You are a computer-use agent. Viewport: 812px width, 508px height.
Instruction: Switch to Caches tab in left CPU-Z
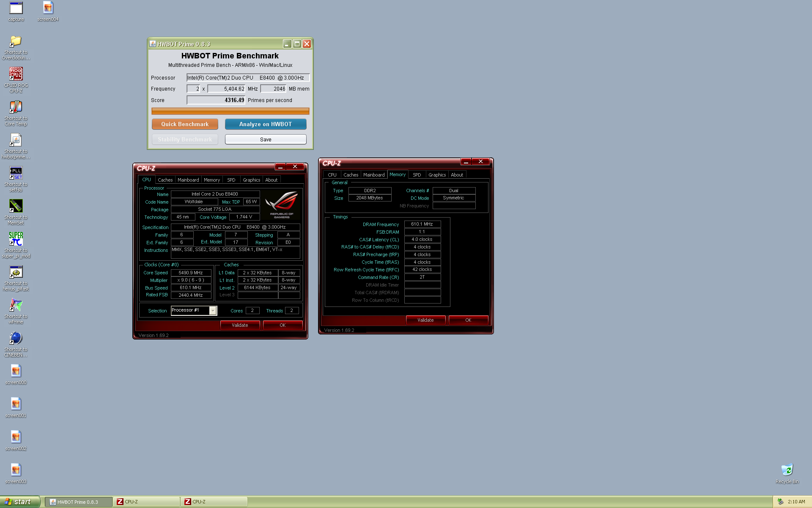point(165,180)
